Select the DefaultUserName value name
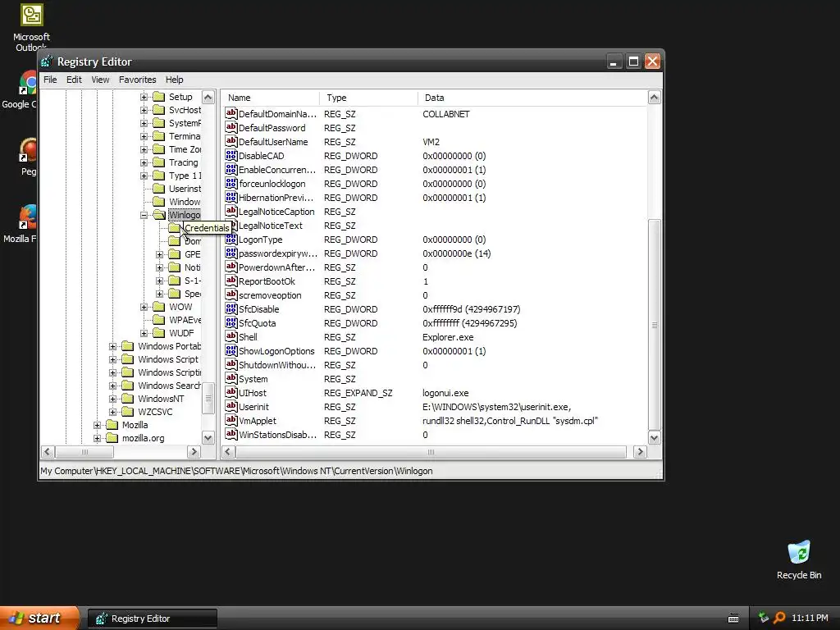 pos(273,142)
